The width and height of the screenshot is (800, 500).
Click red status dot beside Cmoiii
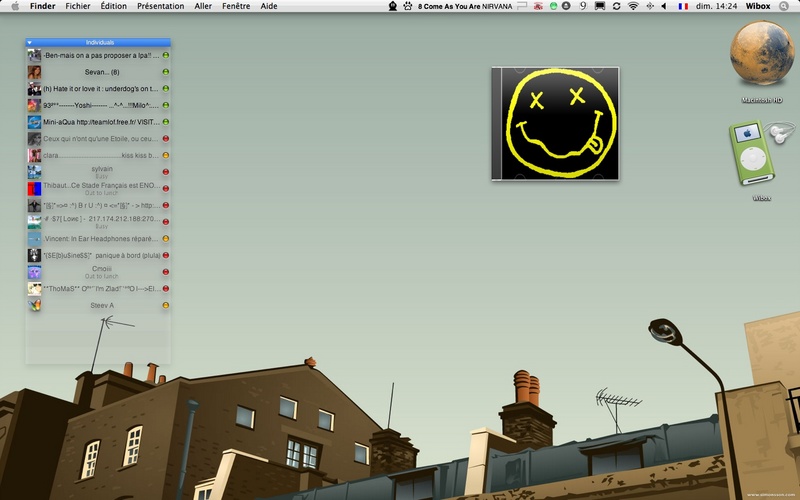click(x=165, y=272)
